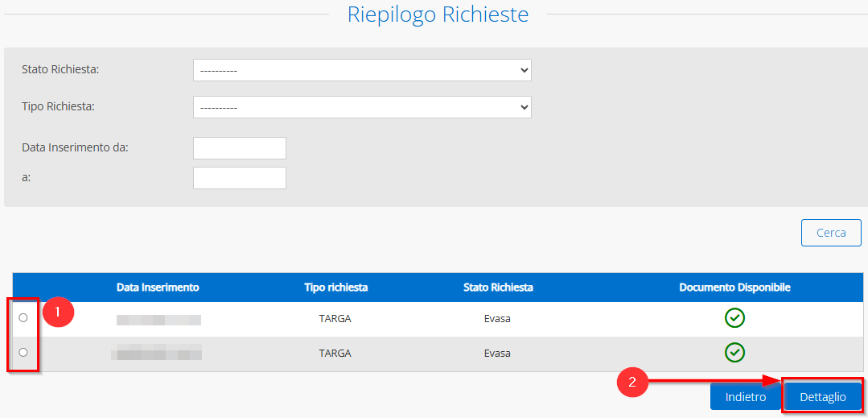This screenshot has height=418, width=868.
Task: Click the Documento Disponibile column header
Action: 734,288
